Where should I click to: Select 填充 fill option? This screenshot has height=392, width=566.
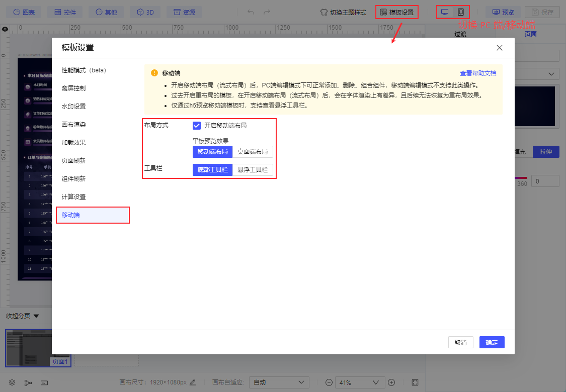click(x=523, y=152)
